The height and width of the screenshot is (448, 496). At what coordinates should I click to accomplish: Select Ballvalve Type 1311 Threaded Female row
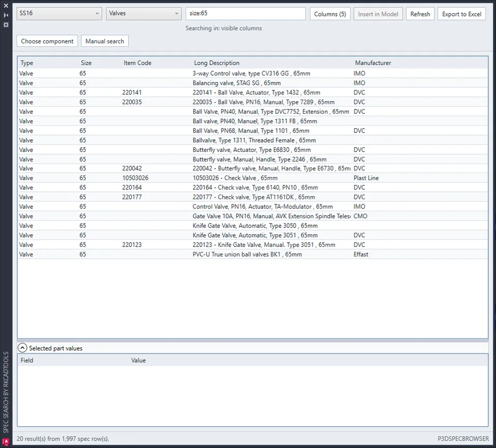click(253, 140)
